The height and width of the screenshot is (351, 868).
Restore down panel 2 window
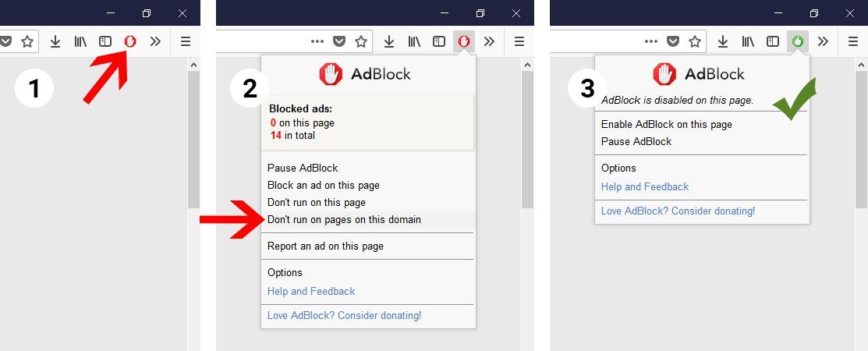click(x=480, y=13)
